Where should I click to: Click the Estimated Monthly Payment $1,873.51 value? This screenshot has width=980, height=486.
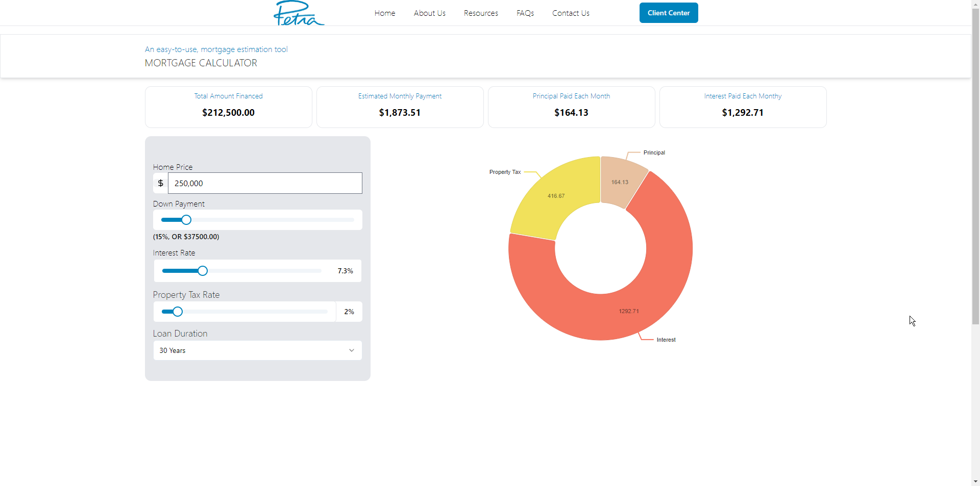[x=400, y=113]
